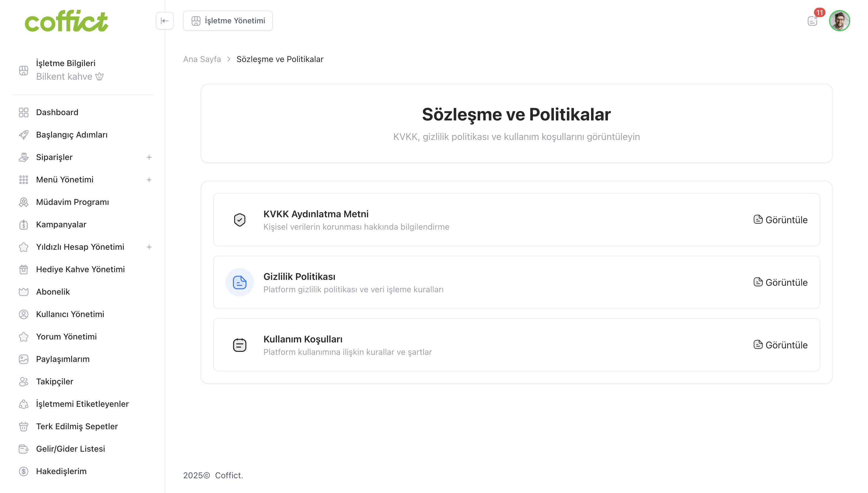The image size is (868, 493).
Task: Click the blue Gizlilik Politikası document icon
Action: 240,283
